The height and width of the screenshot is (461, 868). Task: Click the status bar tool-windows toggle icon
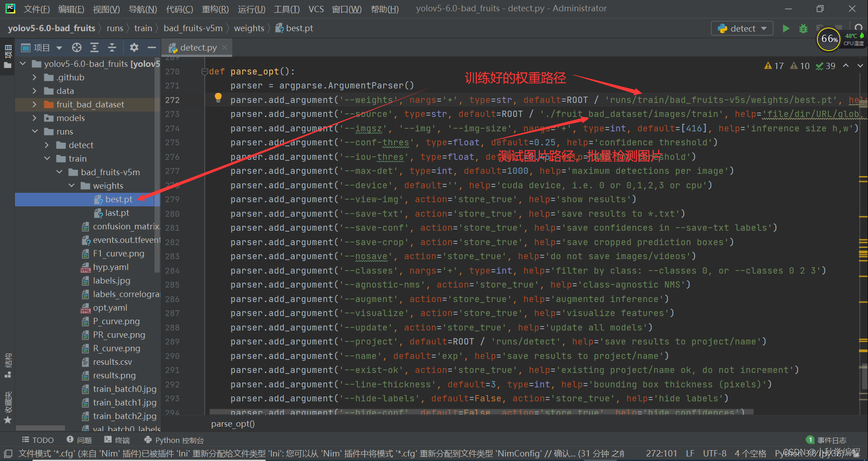[x=8, y=453]
